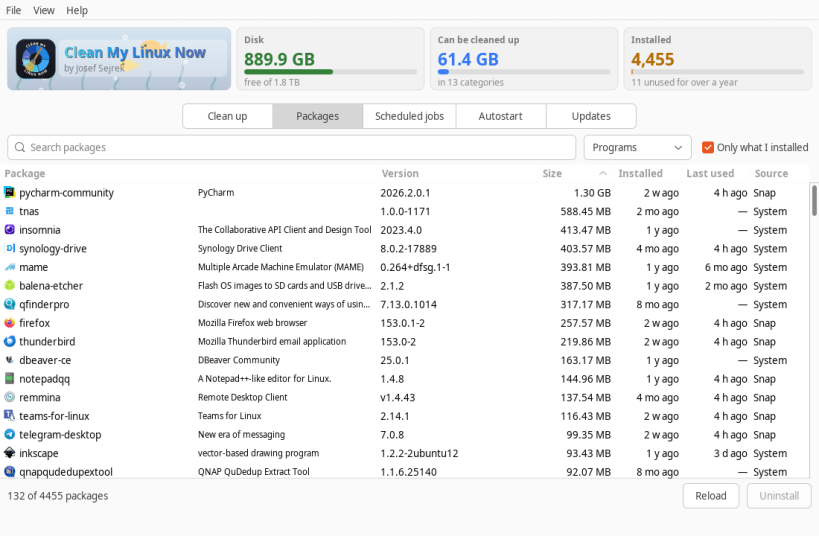Click the remmina package icon

pyautogui.click(x=9, y=397)
